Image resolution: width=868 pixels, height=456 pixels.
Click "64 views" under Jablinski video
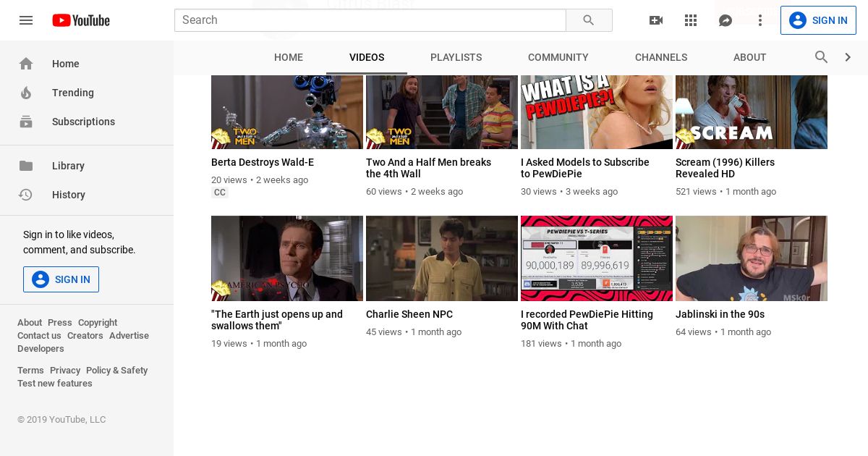click(694, 332)
